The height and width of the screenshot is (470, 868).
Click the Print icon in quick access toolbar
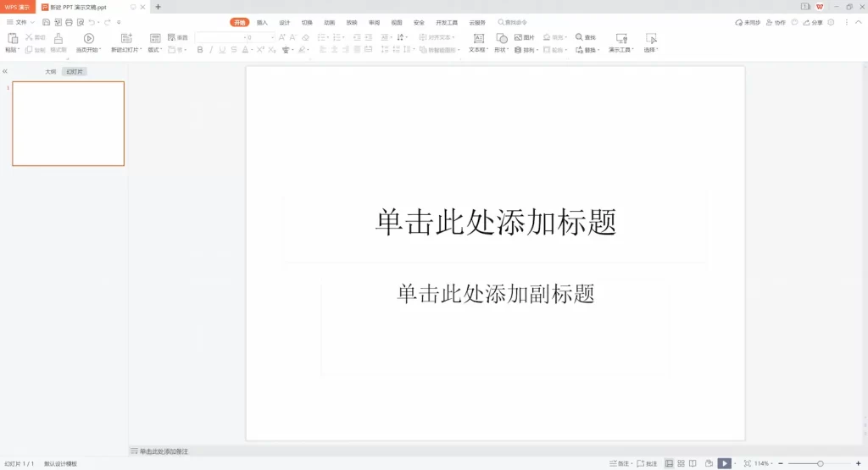click(69, 22)
